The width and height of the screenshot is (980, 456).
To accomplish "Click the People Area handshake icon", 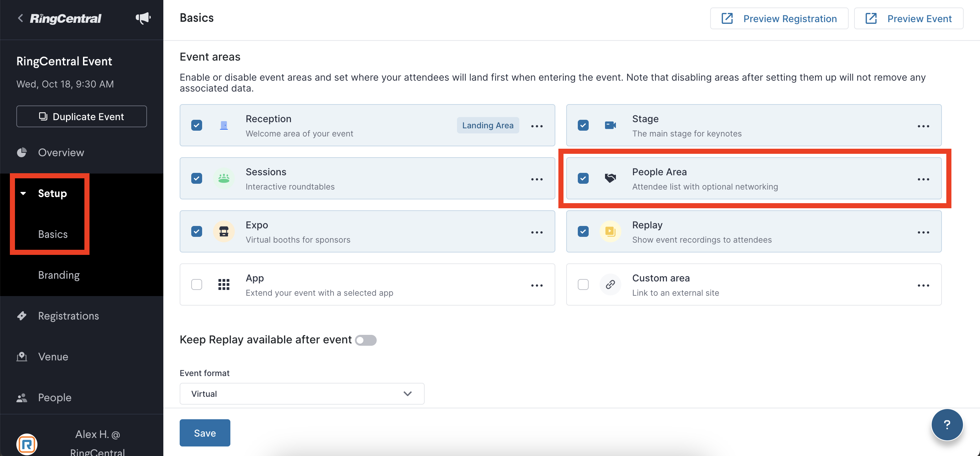I will pos(610,178).
